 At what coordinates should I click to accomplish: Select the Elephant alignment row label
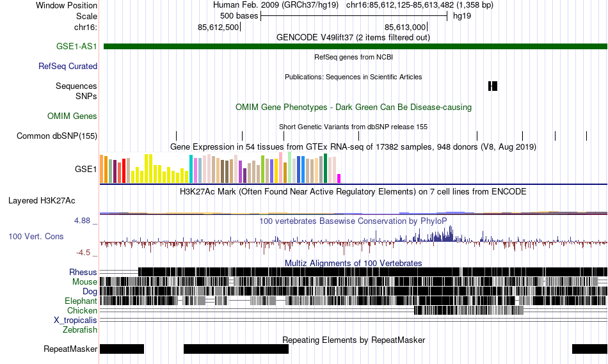coord(81,301)
